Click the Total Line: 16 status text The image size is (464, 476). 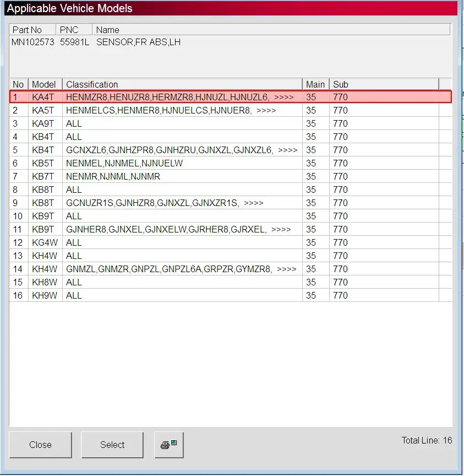pos(427,440)
